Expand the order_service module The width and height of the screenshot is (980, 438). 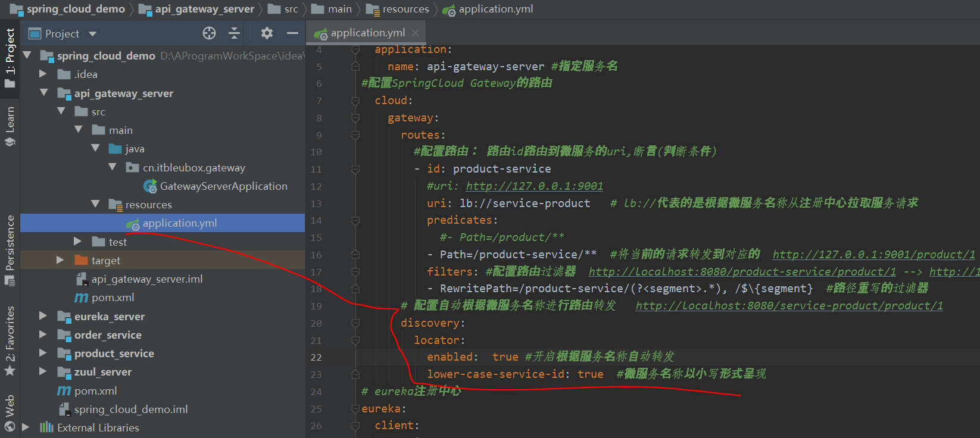43,334
